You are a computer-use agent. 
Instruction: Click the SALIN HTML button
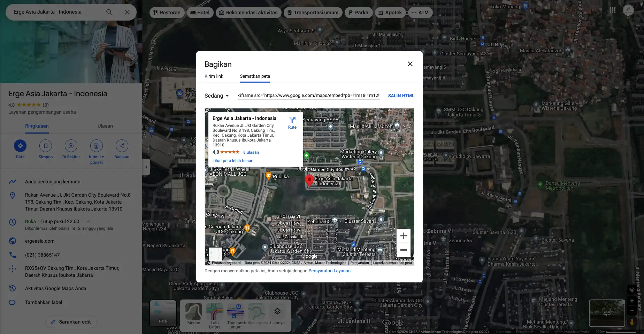tap(401, 96)
